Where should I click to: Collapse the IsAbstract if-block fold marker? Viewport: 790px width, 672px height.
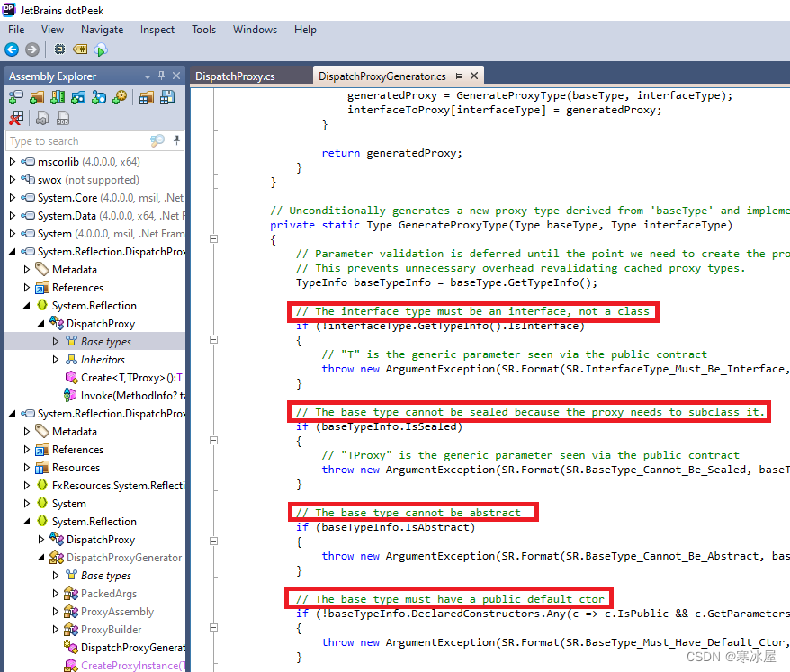[x=213, y=541]
